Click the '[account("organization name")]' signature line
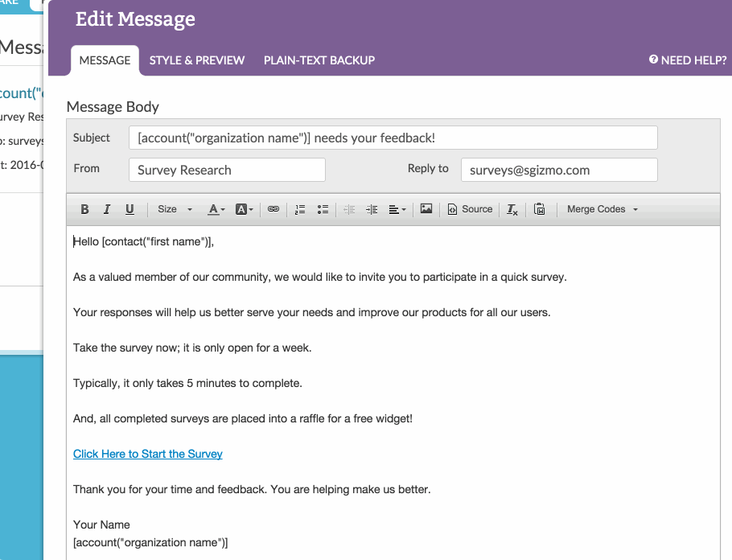The height and width of the screenshot is (560, 732). [150, 543]
